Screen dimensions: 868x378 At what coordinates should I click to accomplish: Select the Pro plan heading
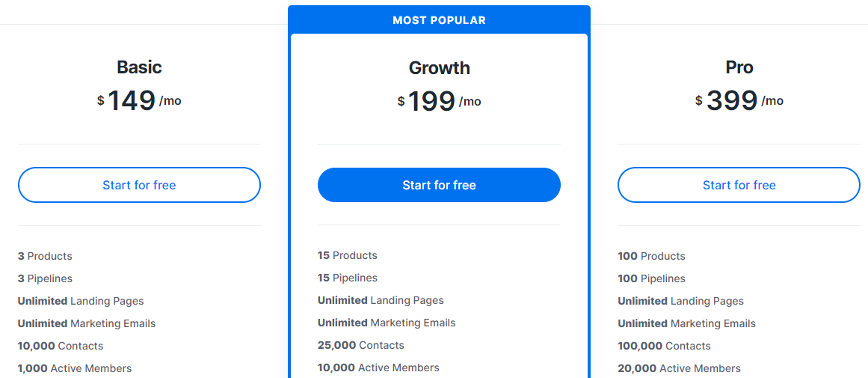click(x=739, y=67)
